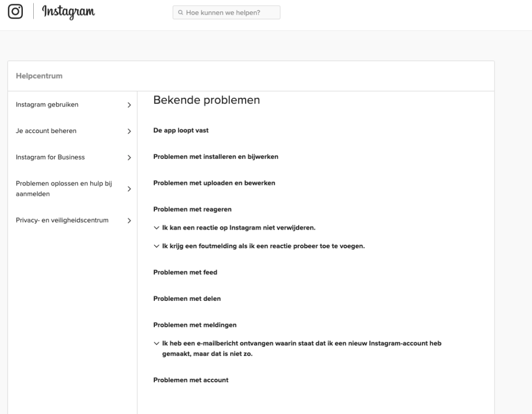532x414 pixels.
Task: Open the 'Instagram gebruiken' sidebar chevron
Action: click(129, 104)
